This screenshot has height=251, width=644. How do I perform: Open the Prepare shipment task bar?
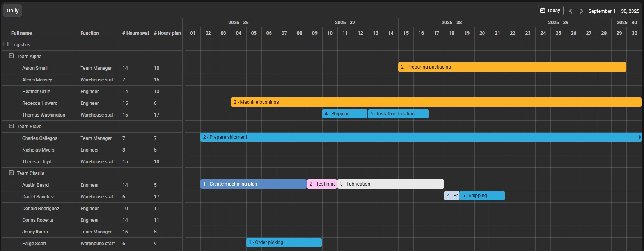pyautogui.click(x=421, y=137)
